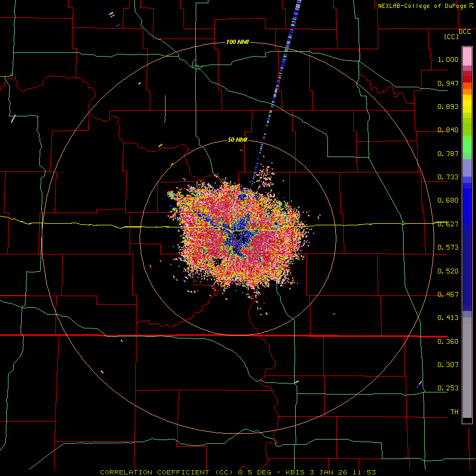Click the Correlation Coefficient KBIS timestamp caption
Image resolution: width=476 pixels, height=476 pixels.
point(237,472)
